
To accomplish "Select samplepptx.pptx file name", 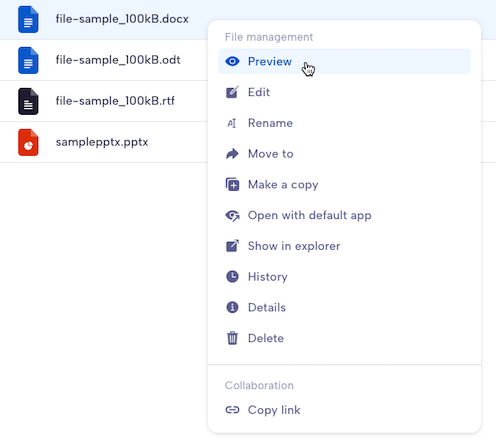I will pyautogui.click(x=102, y=142).
